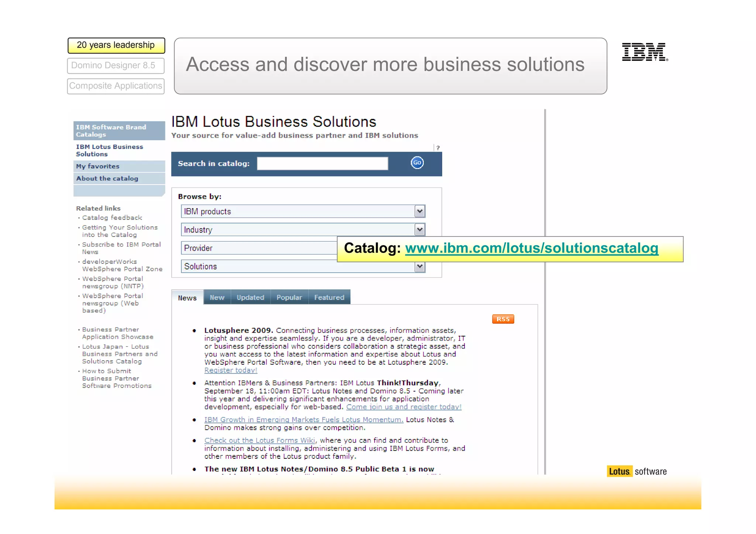The image size is (756, 534).
Task: Open WebSphere Portal newsgroup (NNTP) link
Action: pos(113,282)
